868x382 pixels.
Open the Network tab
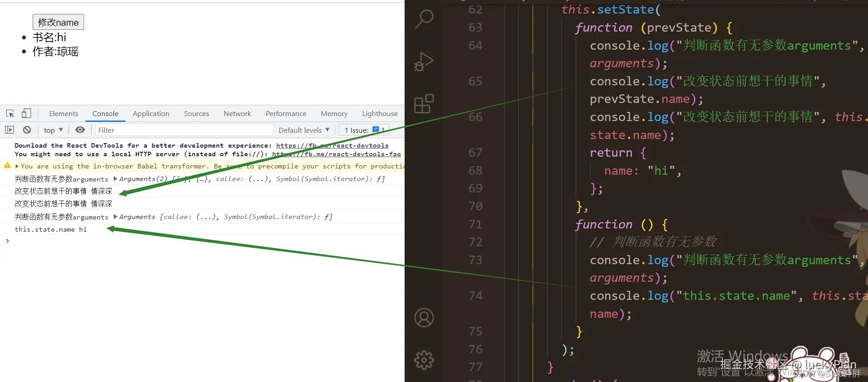click(237, 114)
